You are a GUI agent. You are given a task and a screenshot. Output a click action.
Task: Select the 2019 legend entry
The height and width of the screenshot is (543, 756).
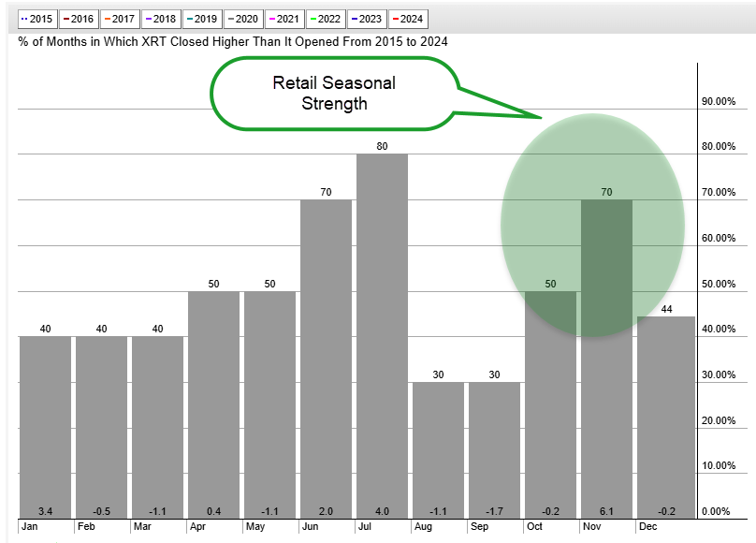tap(202, 19)
